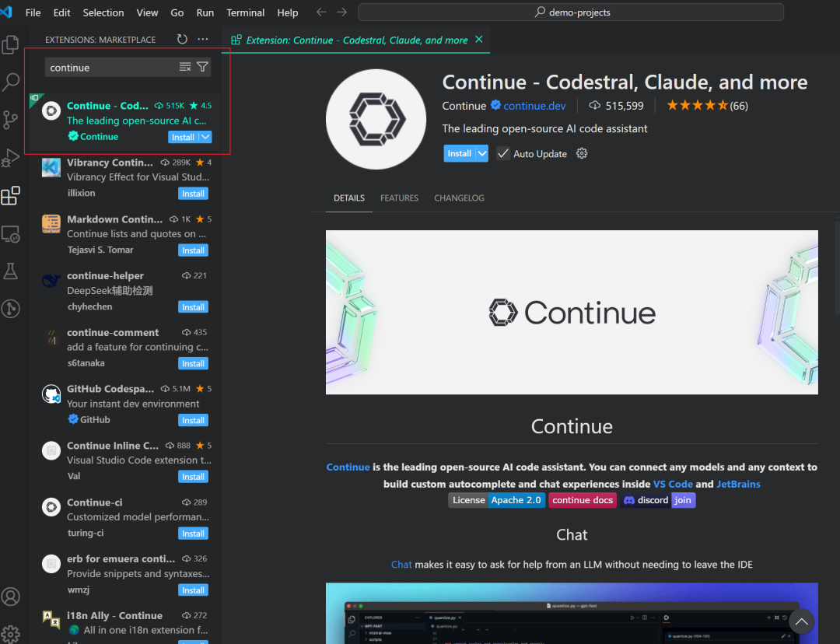This screenshot has height=644, width=840.
Task: Install the Vibrancy Continued extension
Action: click(193, 194)
